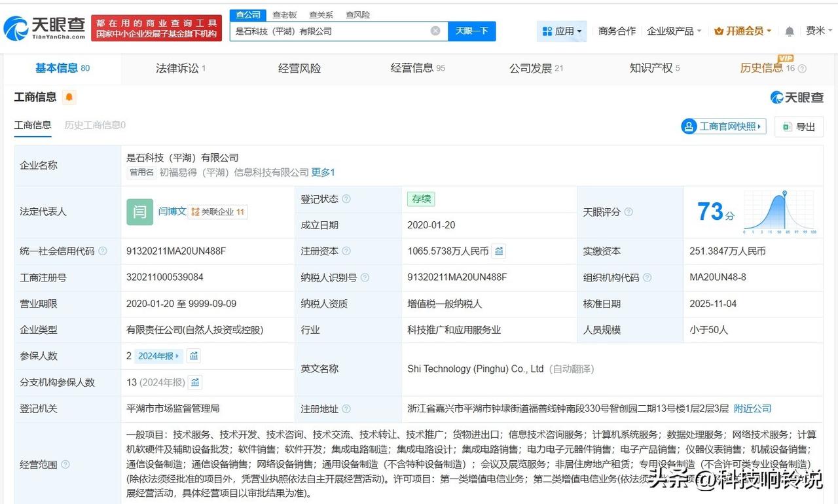Viewport: 838px width, 504px height.
Task: Open the 商务合作 link
Action: (617, 31)
